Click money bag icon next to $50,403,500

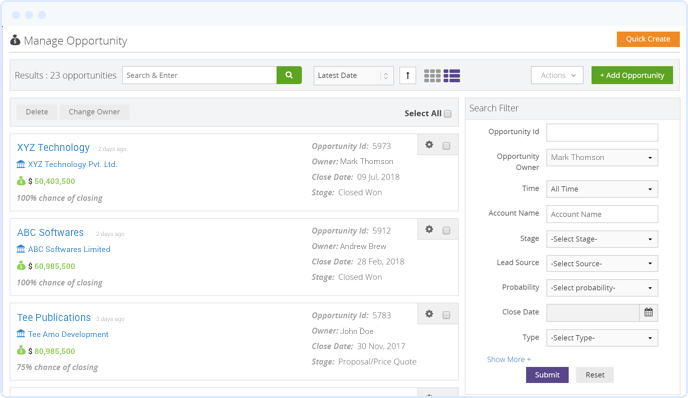pos(21,180)
